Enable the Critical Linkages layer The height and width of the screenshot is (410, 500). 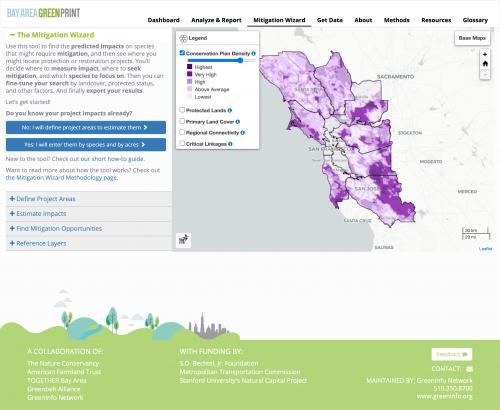click(182, 143)
